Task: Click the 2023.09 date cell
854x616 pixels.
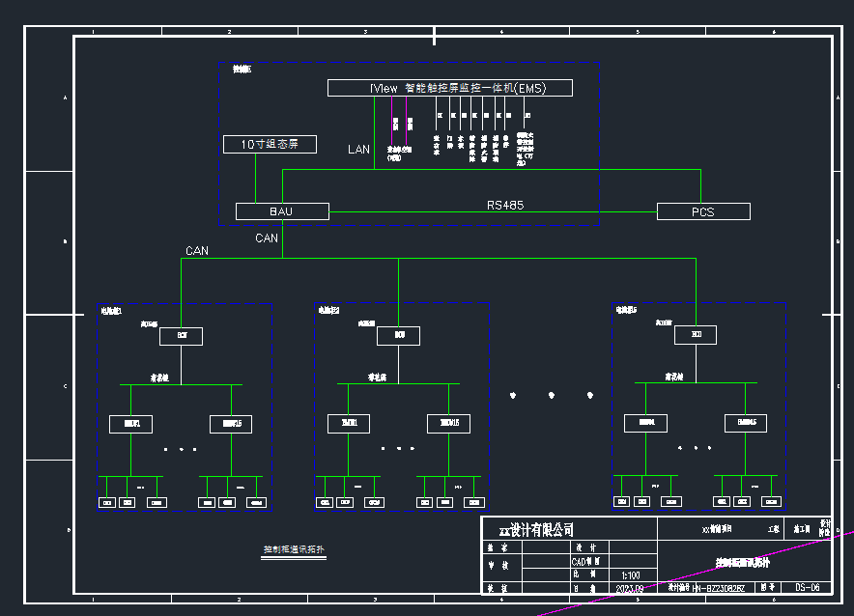Action: click(631, 587)
